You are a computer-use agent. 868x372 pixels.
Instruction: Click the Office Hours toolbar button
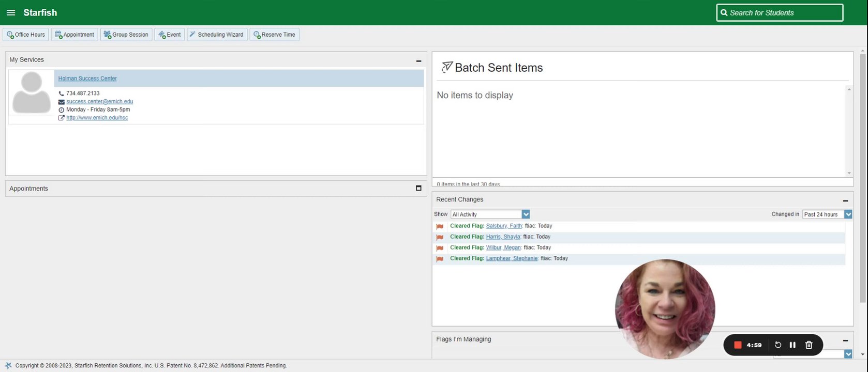click(x=26, y=35)
